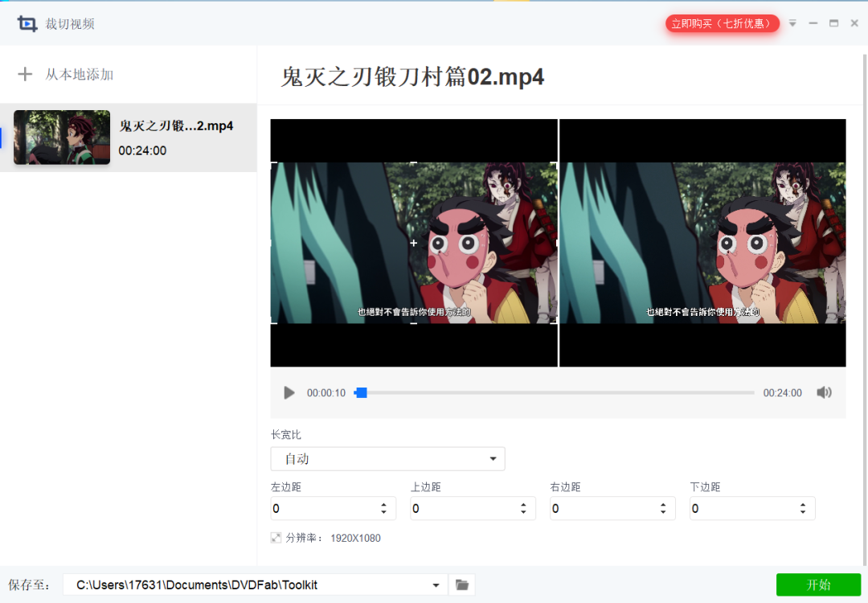The image size is (868, 603).
Task: Play the video with the play icon
Action: (x=289, y=392)
